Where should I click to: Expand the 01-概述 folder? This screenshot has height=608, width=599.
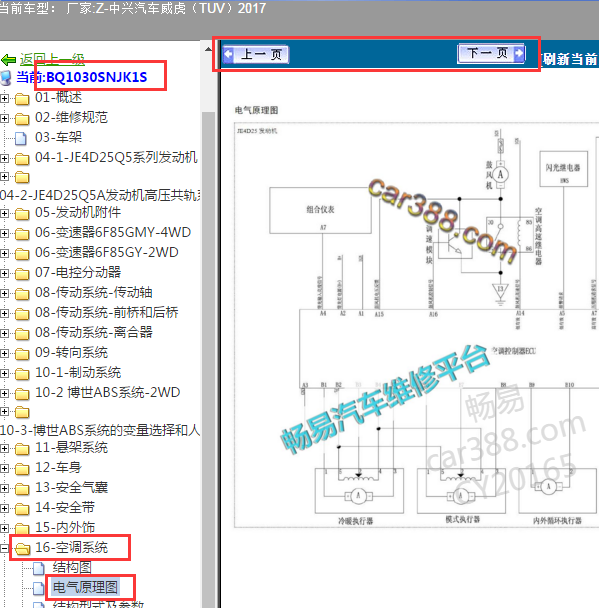pos(4,98)
